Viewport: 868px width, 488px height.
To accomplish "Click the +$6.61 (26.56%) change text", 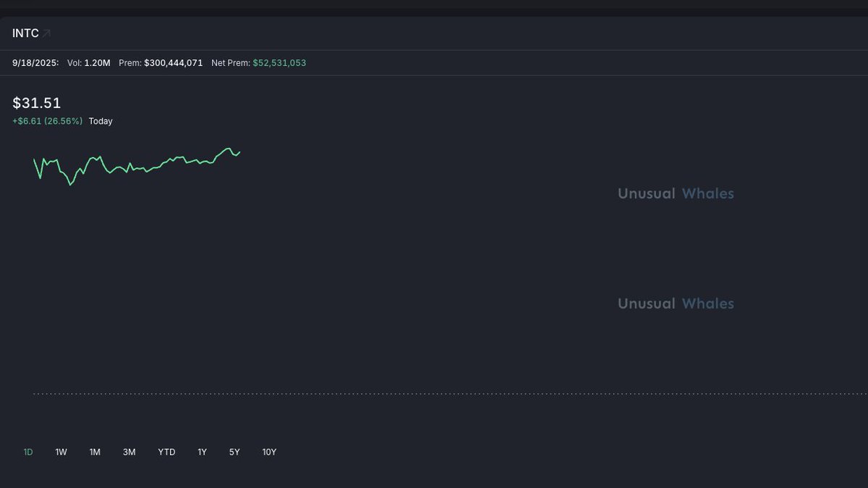I will point(48,121).
